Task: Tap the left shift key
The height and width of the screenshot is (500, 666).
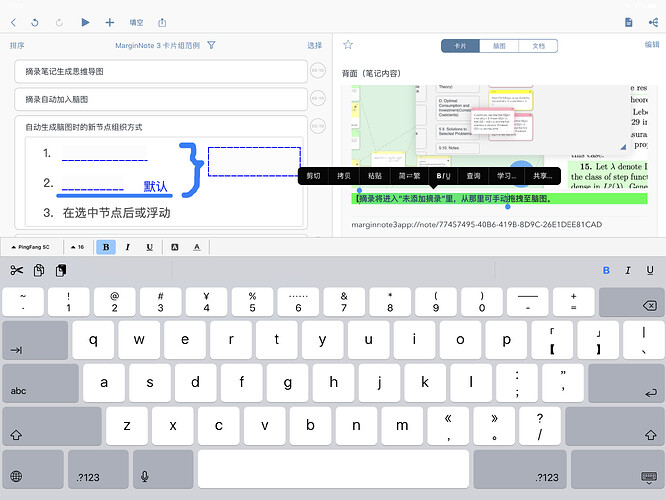Action: [x=52, y=426]
